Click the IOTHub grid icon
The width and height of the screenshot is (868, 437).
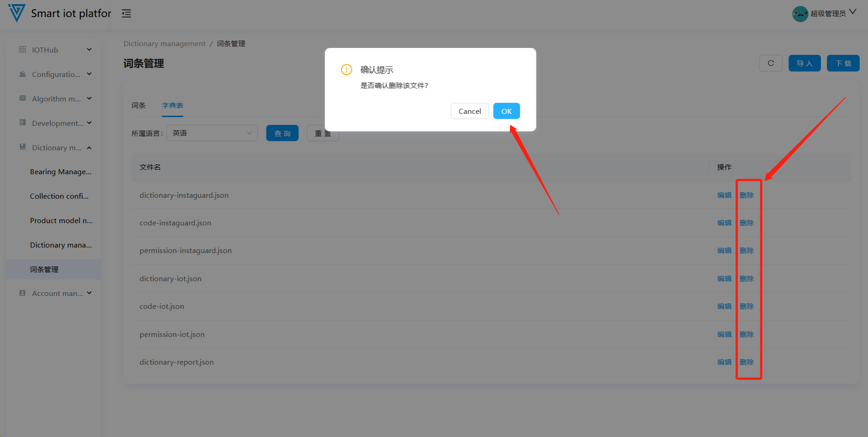(x=23, y=49)
